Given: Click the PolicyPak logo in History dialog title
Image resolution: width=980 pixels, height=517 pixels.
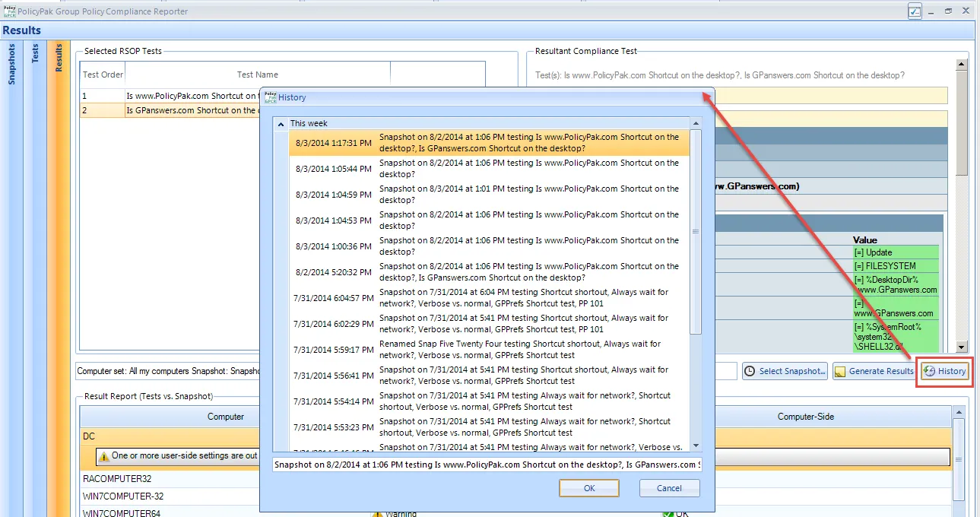Looking at the screenshot, I should coord(270,97).
